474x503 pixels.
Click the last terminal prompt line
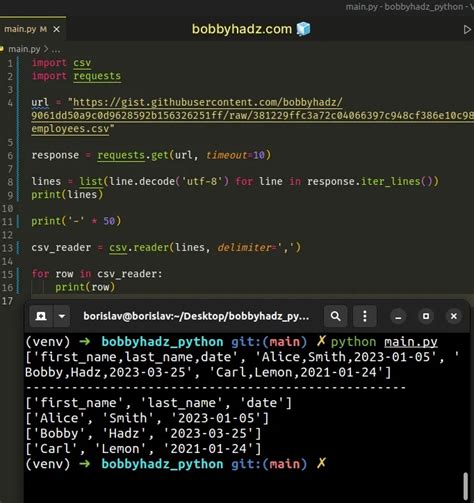(176, 464)
